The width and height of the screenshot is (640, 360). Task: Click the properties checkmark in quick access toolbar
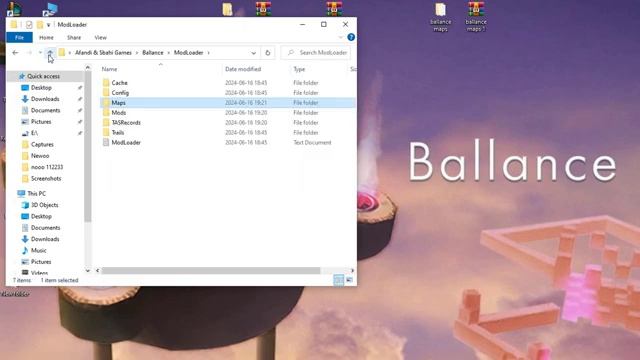coord(29,25)
